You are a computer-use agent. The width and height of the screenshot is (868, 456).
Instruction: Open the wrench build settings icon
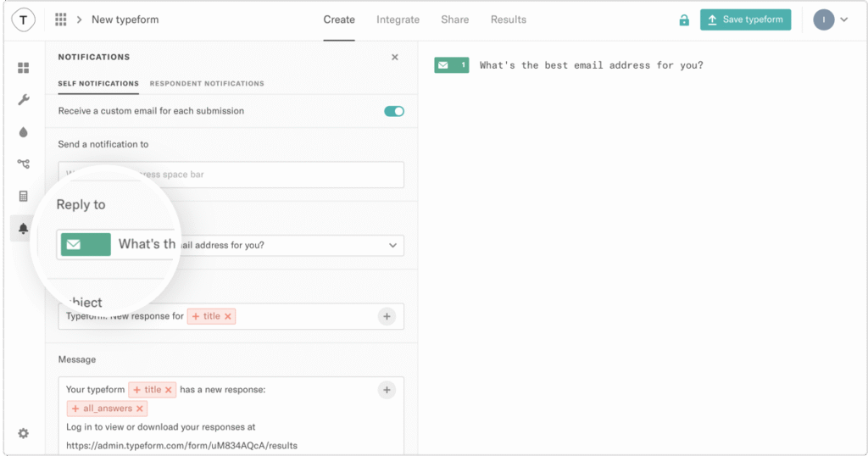(23, 100)
